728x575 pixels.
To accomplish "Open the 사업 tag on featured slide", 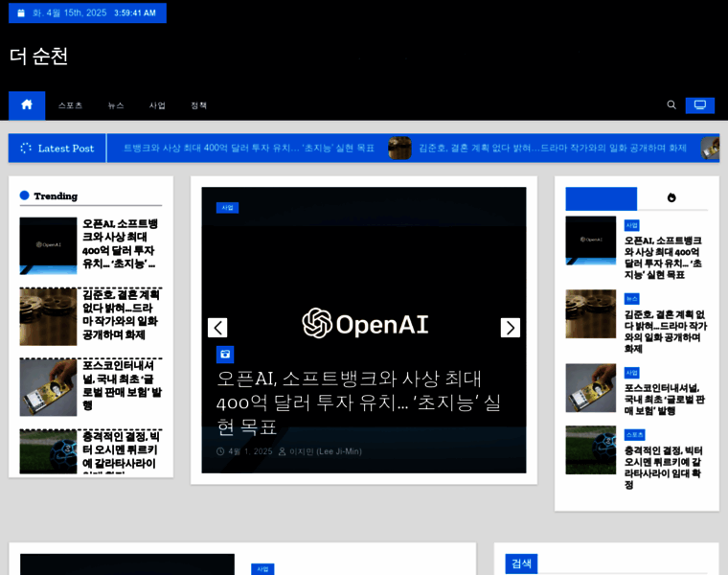I will point(227,207).
